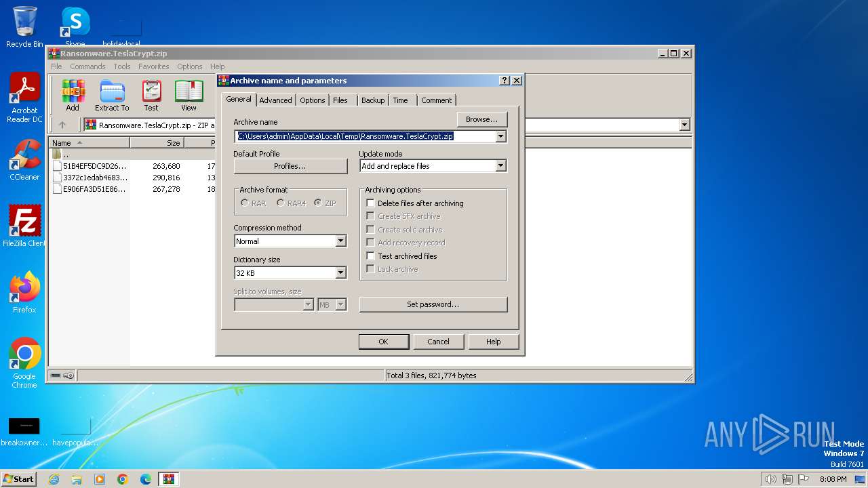
Task: Click the Browse... button
Action: tap(482, 119)
